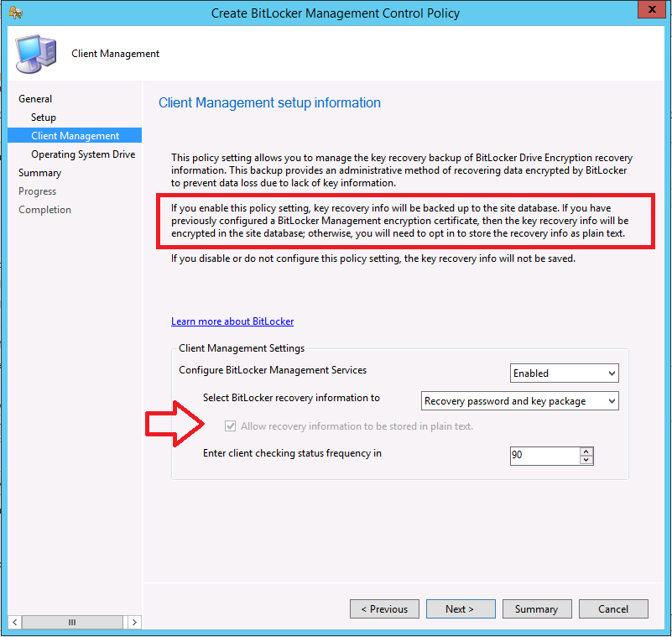Toggle plain text recovery storage checkbox
The height and width of the screenshot is (637, 672).
point(230,426)
